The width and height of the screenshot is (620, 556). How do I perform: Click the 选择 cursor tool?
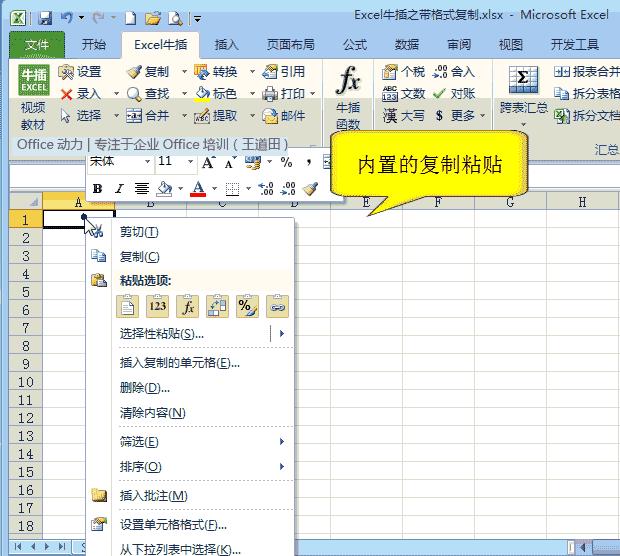point(80,116)
